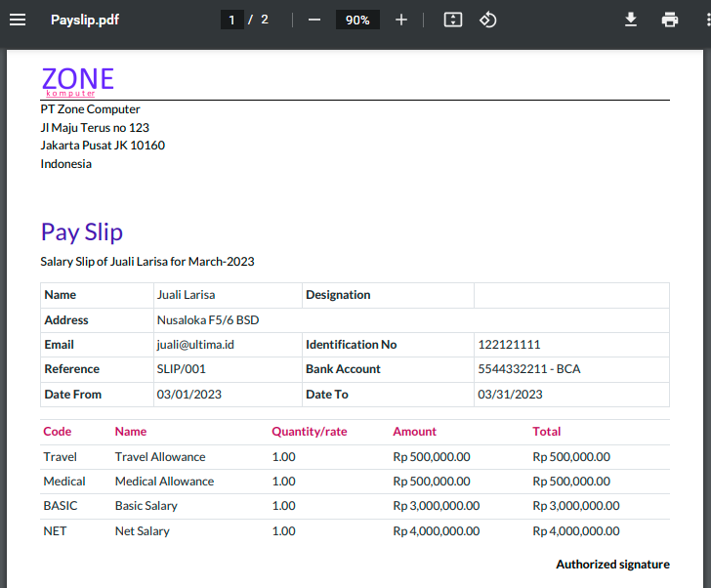Select the text PT Zone Computer
Viewport: 711px width, 588px height.
click(x=90, y=109)
